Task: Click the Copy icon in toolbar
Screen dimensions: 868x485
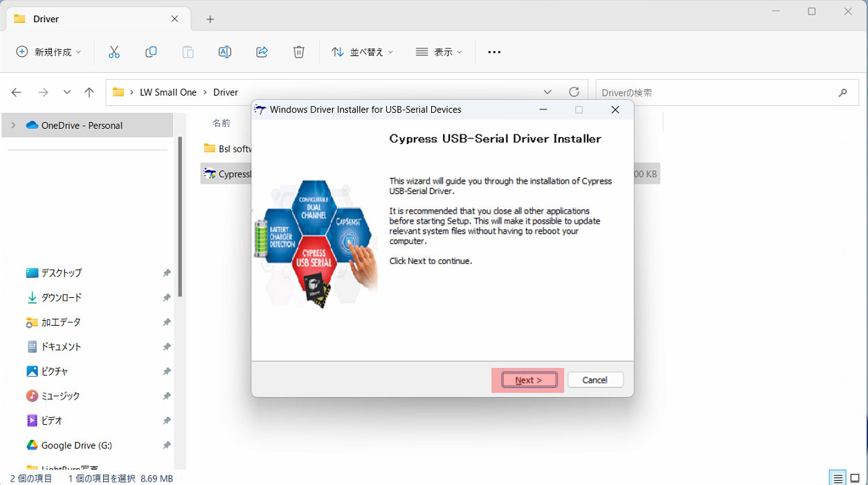Action: click(151, 52)
